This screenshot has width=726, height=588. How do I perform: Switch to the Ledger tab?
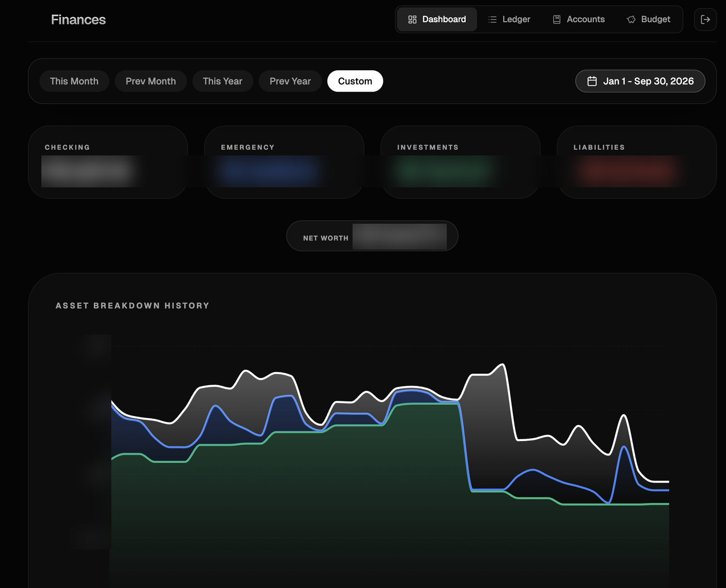coord(509,20)
